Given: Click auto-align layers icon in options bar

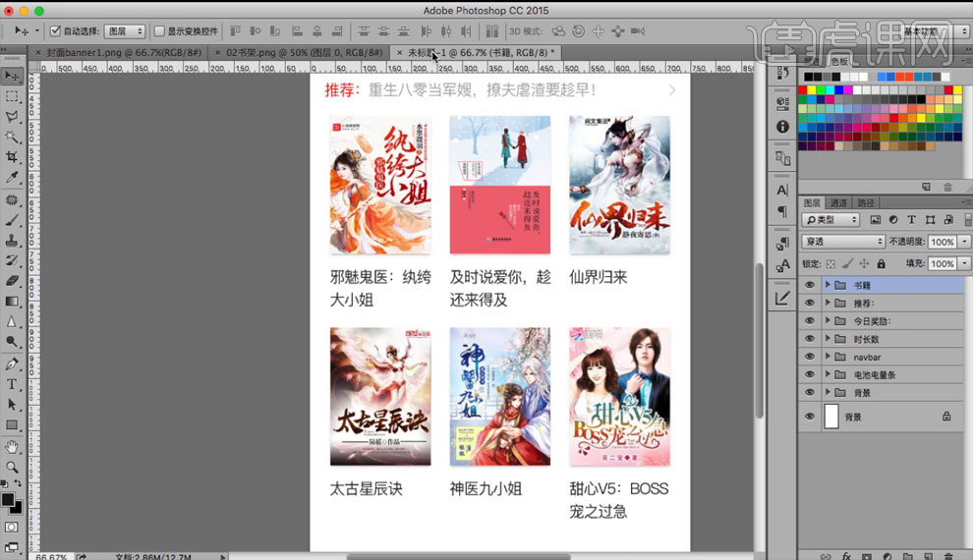Looking at the screenshot, I should pyautogui.click(x=492, y=31).
